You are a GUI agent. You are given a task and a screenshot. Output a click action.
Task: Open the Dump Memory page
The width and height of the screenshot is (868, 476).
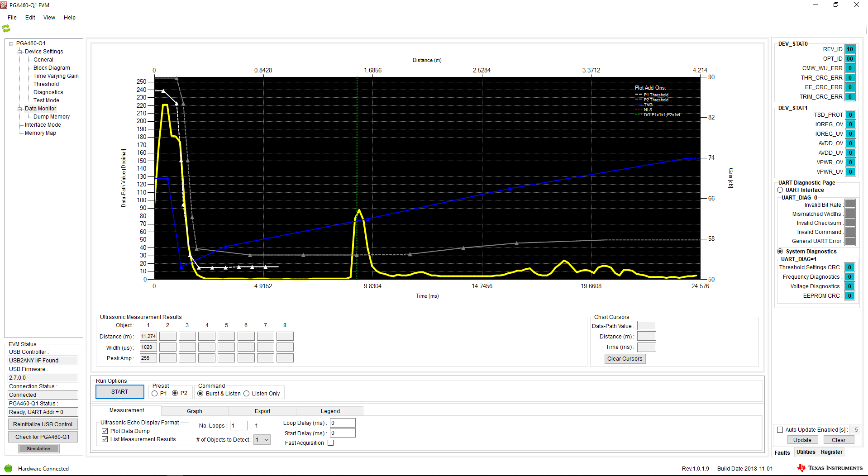51,117
